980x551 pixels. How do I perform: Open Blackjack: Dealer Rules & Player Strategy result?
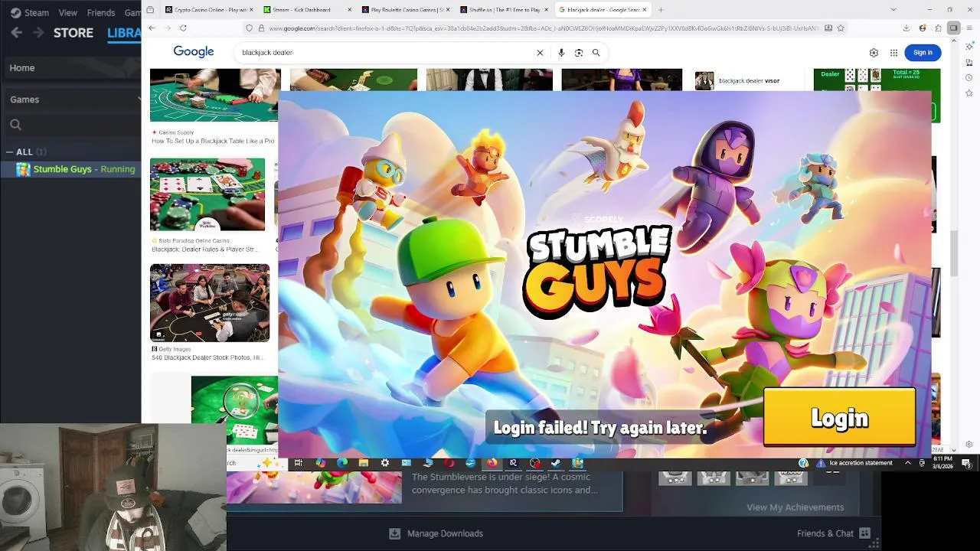(x=205, y=249)
